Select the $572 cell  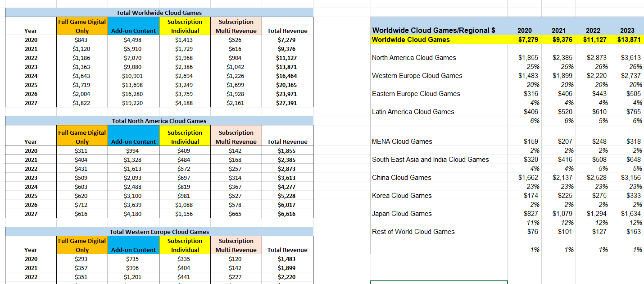coord(185,169)
